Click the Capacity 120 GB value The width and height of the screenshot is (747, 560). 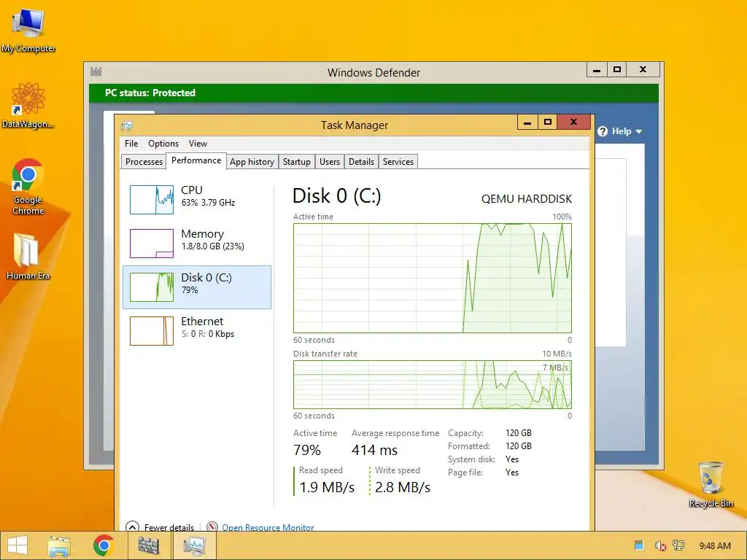click(x=519, y=433)
